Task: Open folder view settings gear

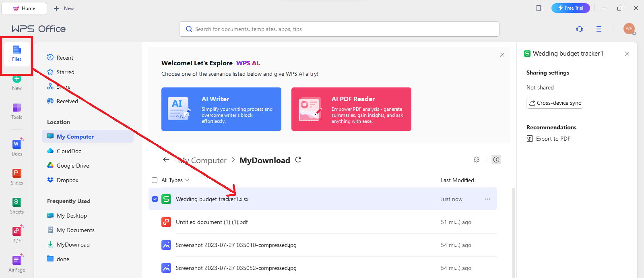Action: click(477, 160)
